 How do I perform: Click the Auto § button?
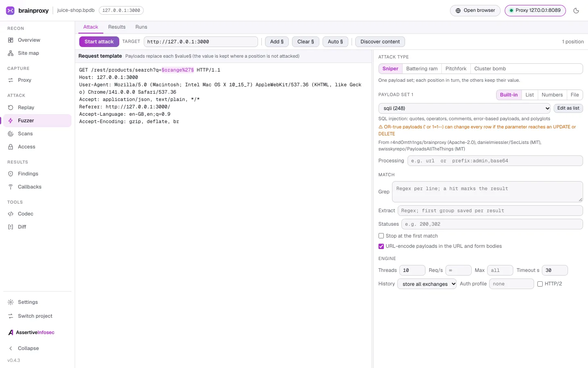(336, 42)
